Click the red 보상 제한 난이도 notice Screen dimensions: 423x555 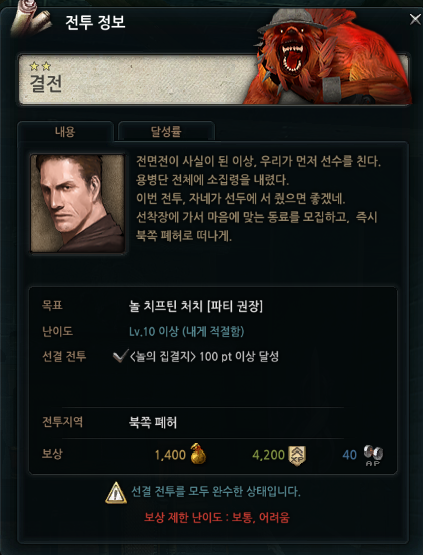pos(217,518)
